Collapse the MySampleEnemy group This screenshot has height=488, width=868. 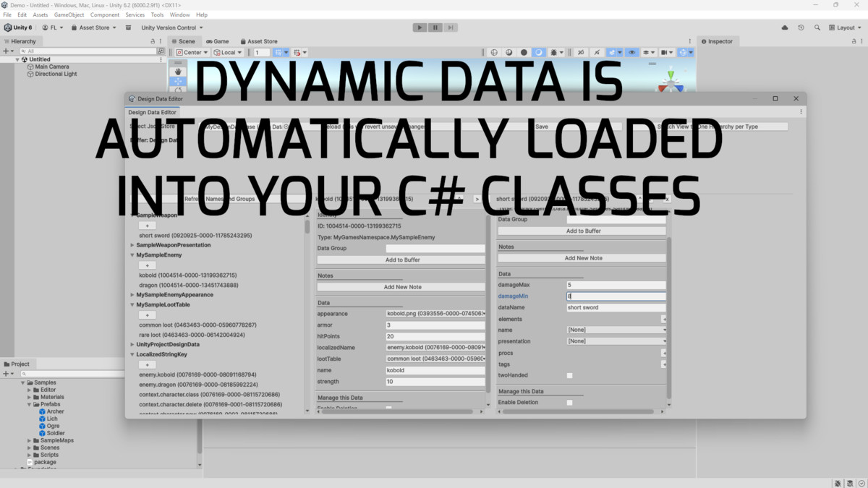[x=132, y=255]
